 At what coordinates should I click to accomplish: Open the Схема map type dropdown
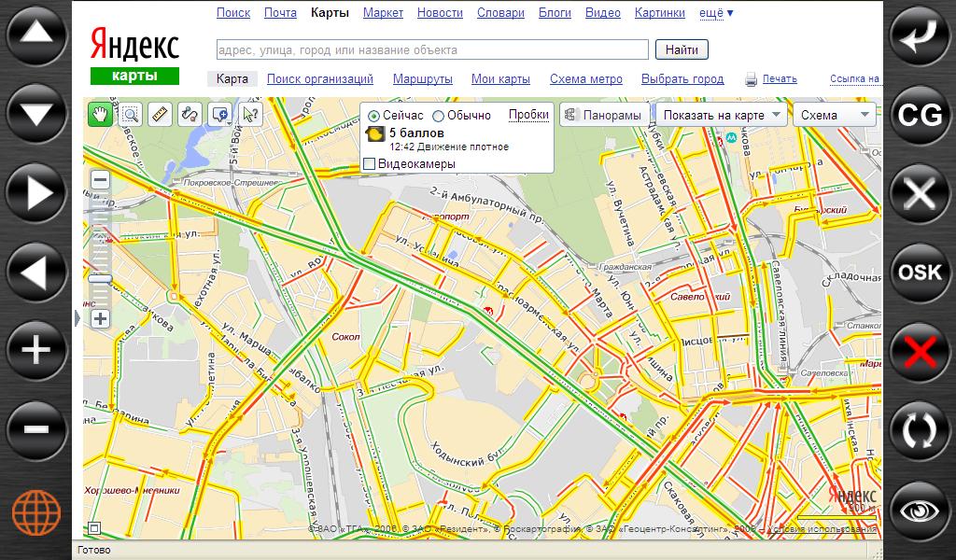coord(834,115)
